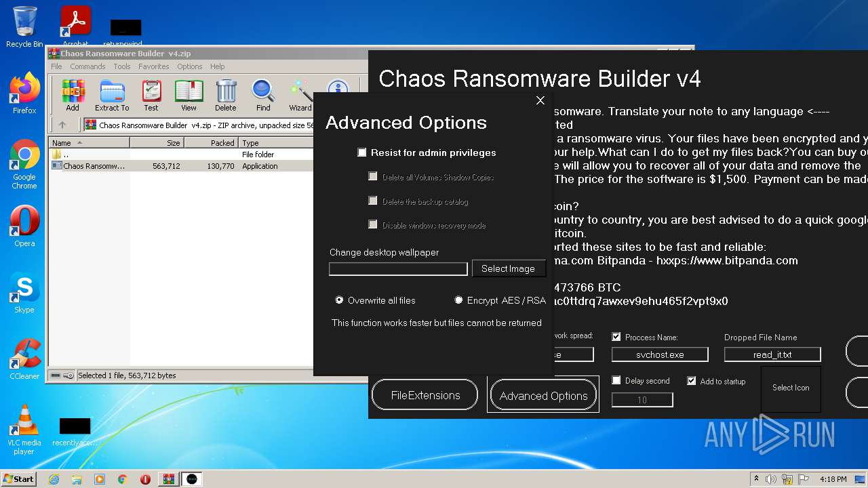
Task: Click the Select Icon box
Action: (791, 388)
